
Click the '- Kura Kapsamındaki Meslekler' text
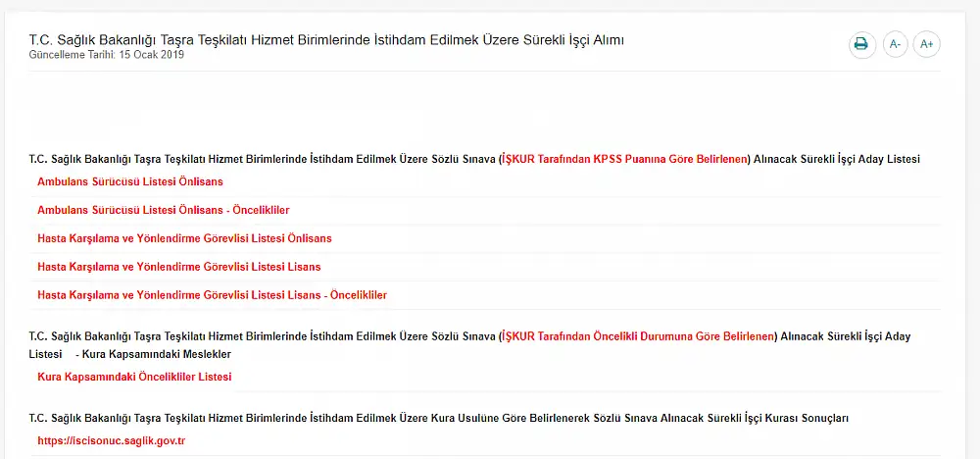pyautogui.click(x=153, y=355)
